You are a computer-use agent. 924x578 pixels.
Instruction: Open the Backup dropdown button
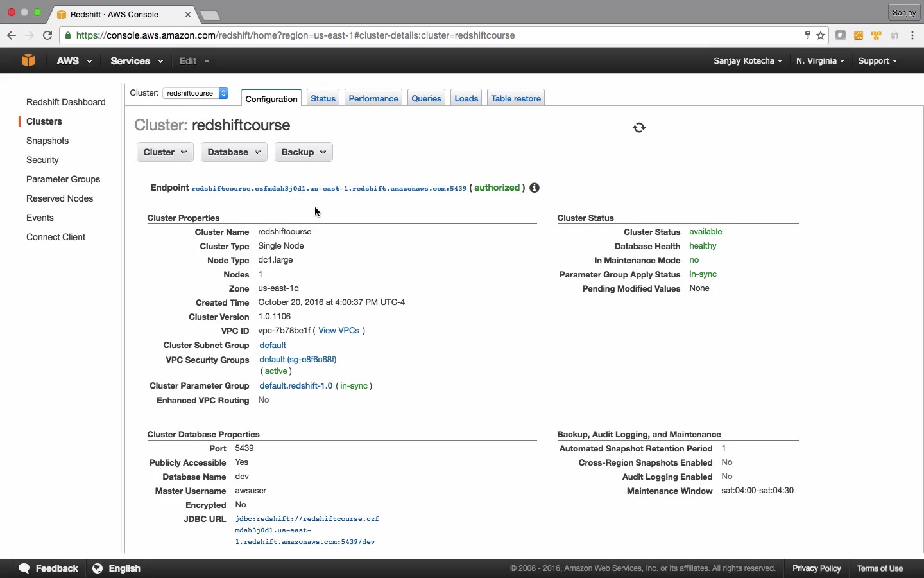(x=304, y=152)
